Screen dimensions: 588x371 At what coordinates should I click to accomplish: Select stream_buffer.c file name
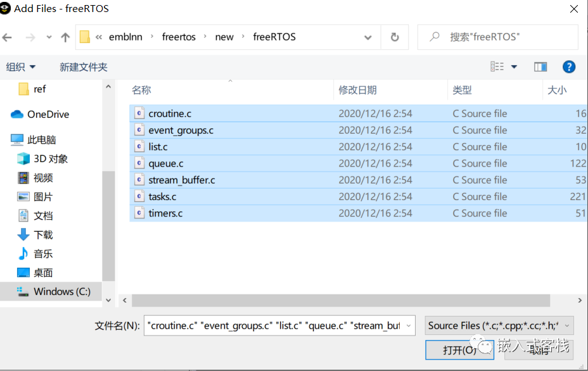pyautogui.click(x=181, y=180)
